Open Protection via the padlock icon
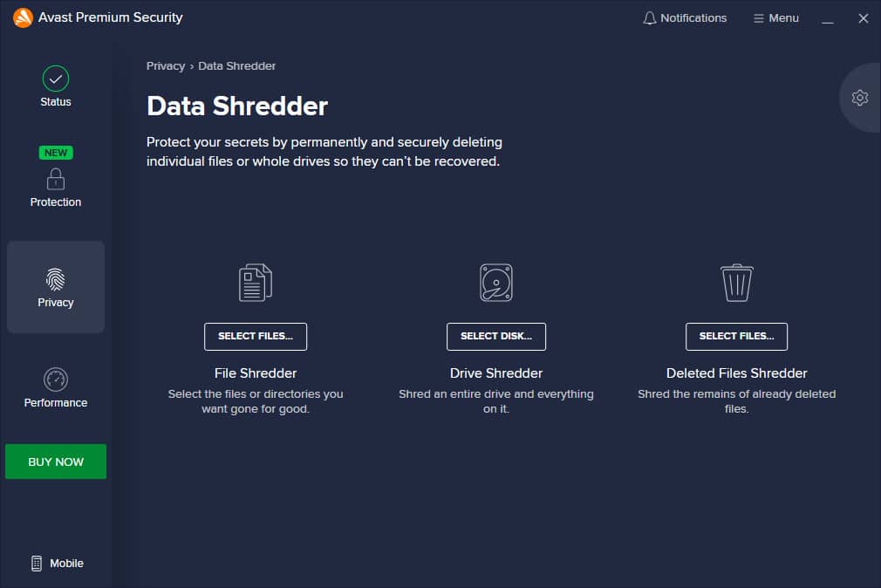 pos(56,180)
